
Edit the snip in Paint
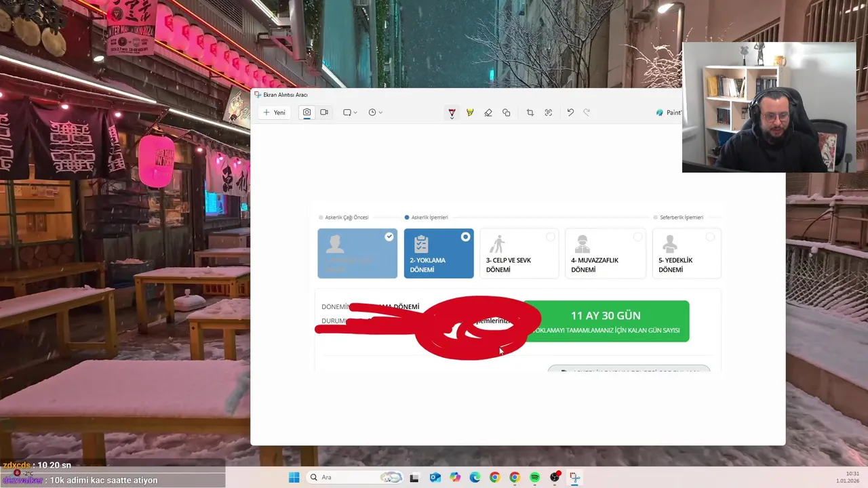coord(668,113)
